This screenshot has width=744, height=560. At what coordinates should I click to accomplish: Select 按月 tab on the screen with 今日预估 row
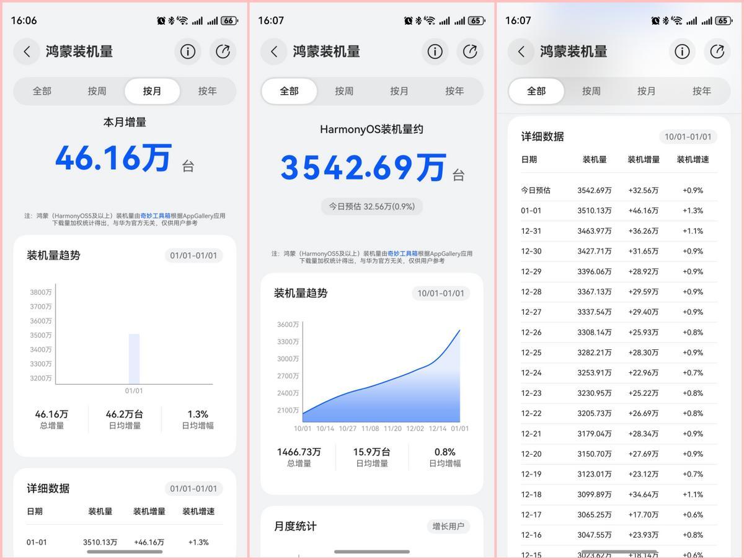click(647, 91)
